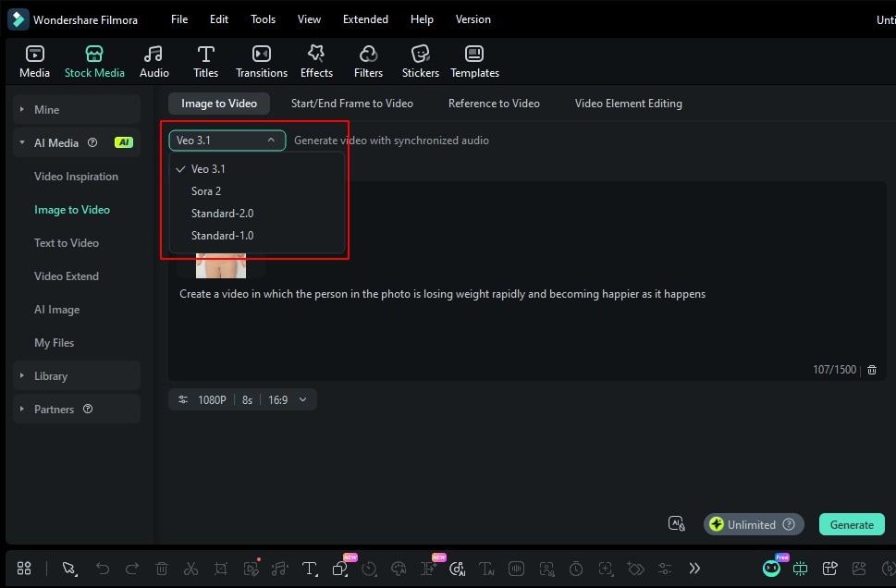Open the Audio panel from the top toolbar
Viewport: 896px width, 588px height.
pos(153,60)
